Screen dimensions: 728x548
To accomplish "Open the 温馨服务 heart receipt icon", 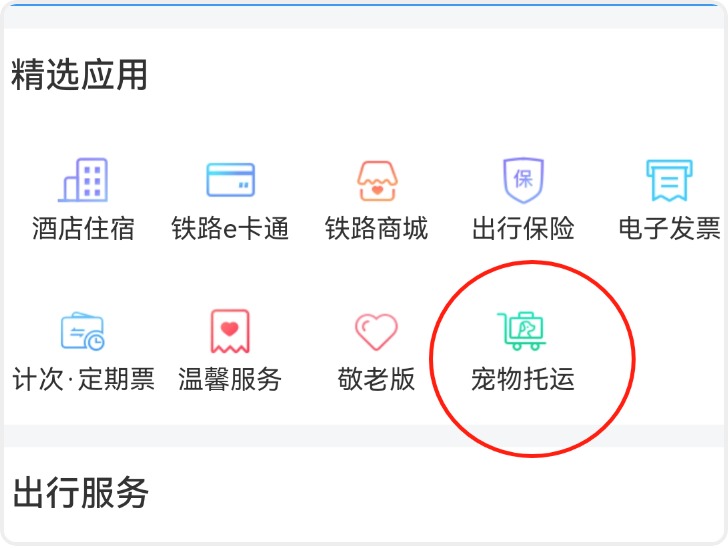I will tap(230, 331).
